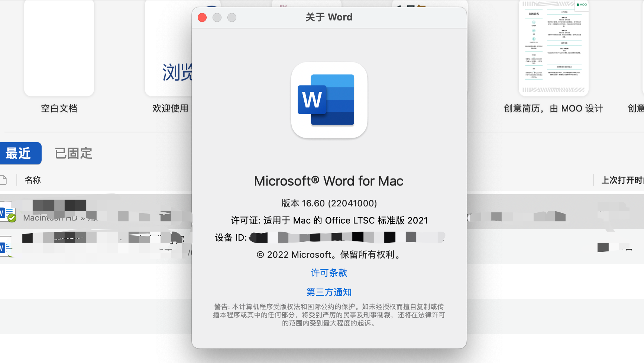This screenshot has width=644, height=363.
Task: Sort files by 名称 column header
Action: pos(33,180)
